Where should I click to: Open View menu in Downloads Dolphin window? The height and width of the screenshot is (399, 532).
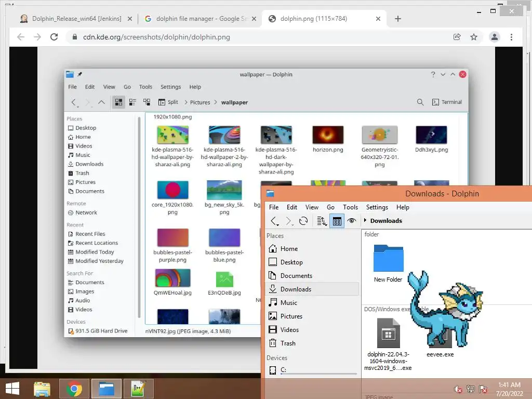pos(312,207)
